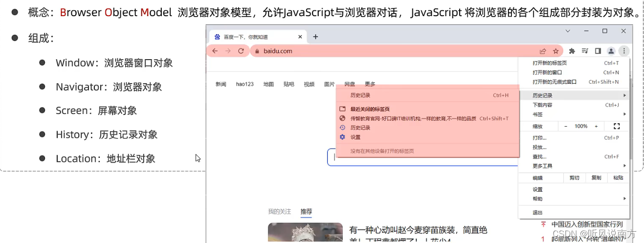Choose 投放... from Chrome menu
The image size is (644, 243).
(575, 147)
